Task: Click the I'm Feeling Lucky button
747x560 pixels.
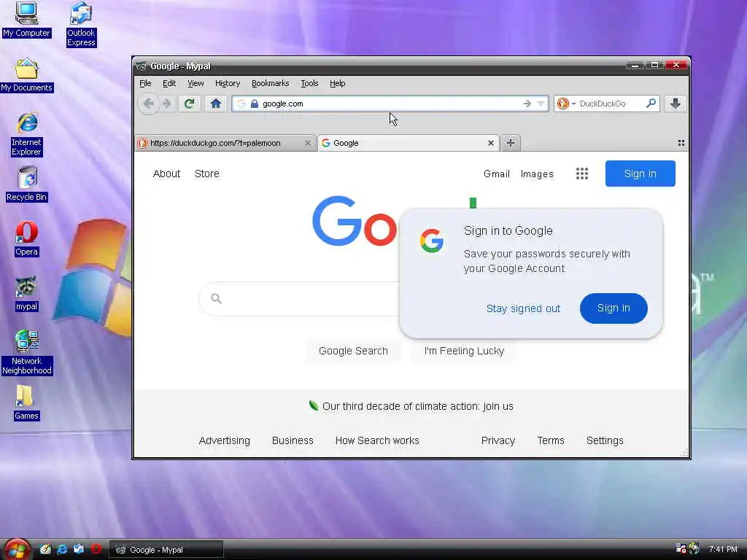Action: coord(464,351)
